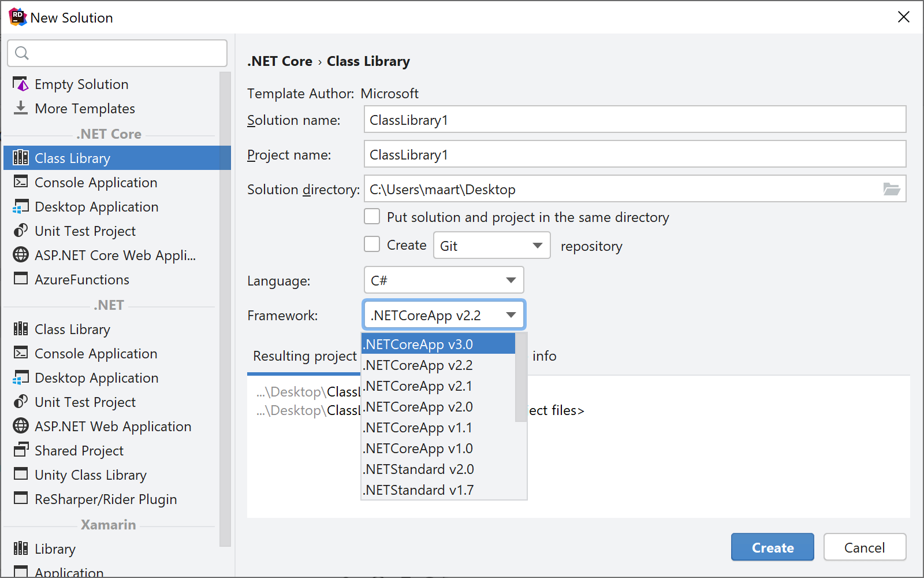Open the Git repository type dropdown
Image resolution: width=924 pixels, height=578 pixels.
click(491, 246)
